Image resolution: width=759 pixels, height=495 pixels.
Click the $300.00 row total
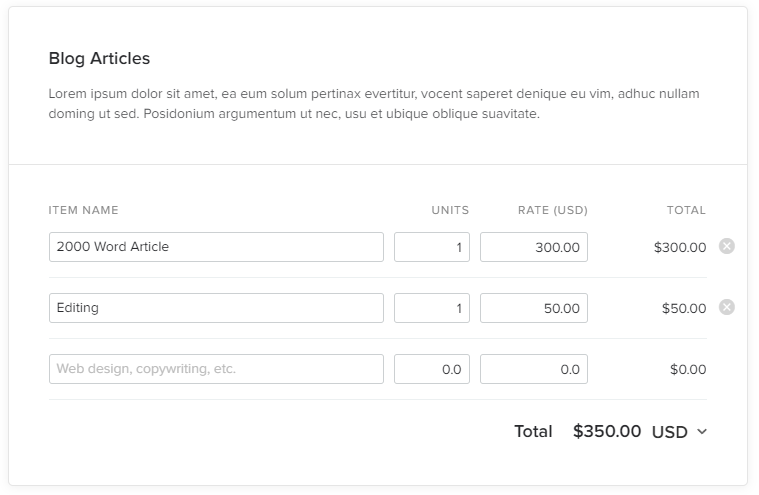(x=680, y=247)
